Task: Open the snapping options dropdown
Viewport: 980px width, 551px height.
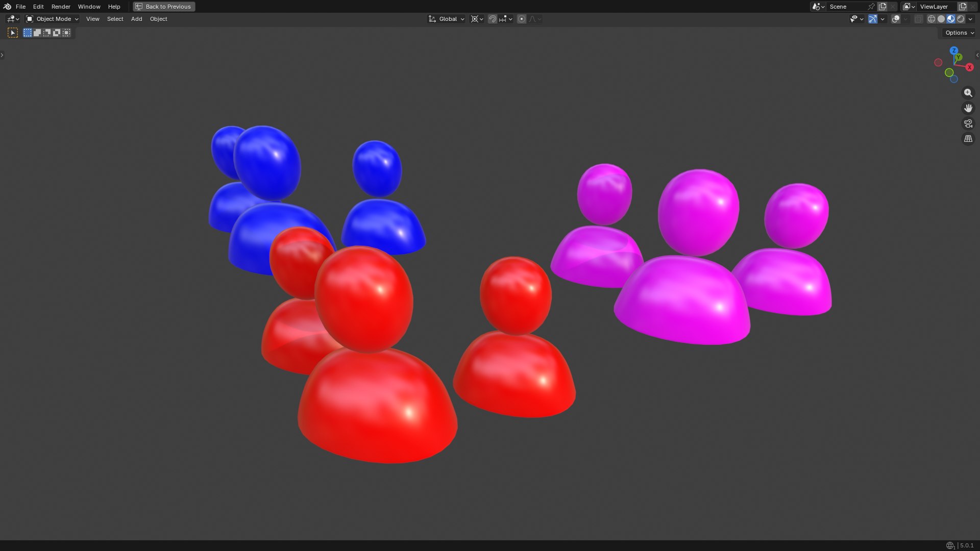Action: 506,19
